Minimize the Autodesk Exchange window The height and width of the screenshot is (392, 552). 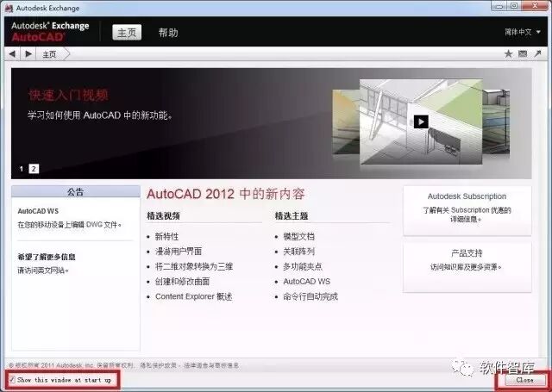(499, 5)
